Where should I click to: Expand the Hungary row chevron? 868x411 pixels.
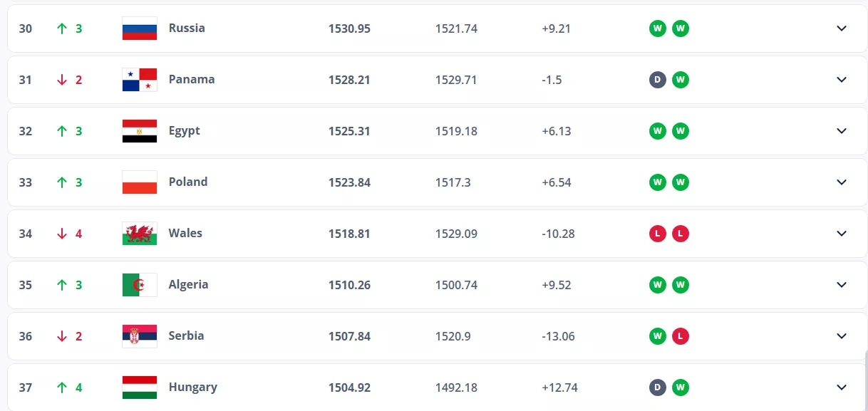point(842,387)
